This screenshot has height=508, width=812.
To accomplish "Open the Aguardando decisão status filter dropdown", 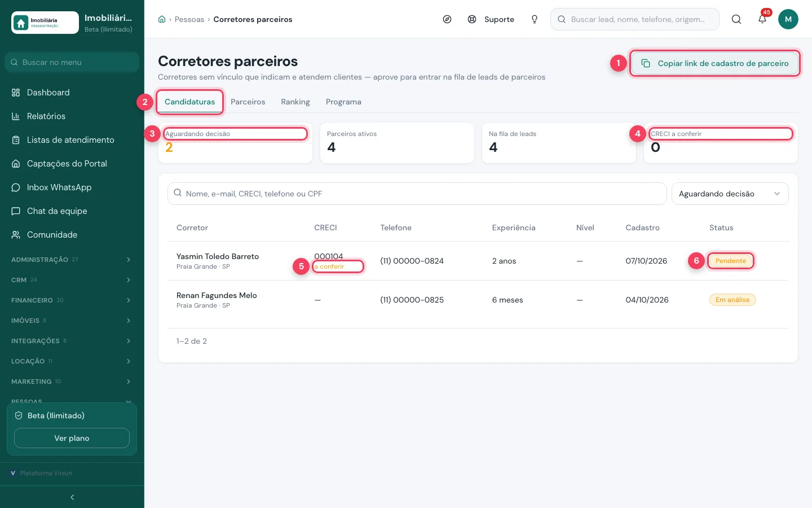I will click(x=730, y=194).
